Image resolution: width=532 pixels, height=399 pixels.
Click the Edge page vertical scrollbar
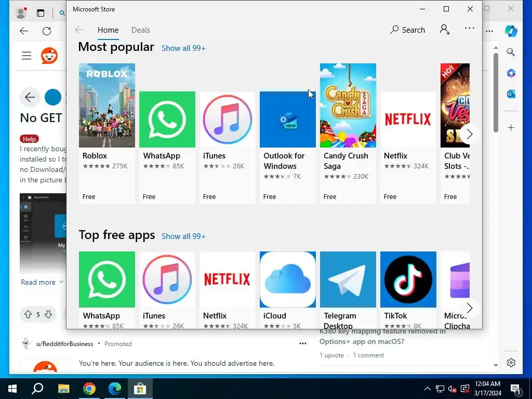click(496, 92)
